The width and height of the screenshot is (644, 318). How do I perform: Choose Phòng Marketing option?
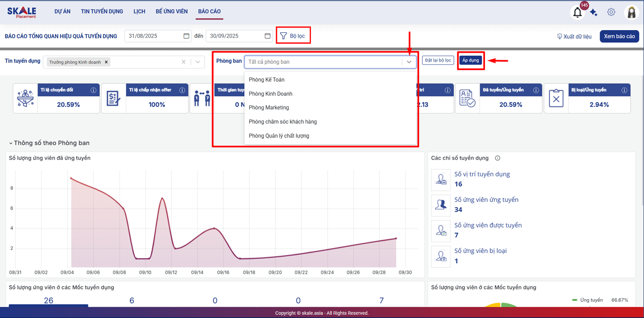[269, 108]
